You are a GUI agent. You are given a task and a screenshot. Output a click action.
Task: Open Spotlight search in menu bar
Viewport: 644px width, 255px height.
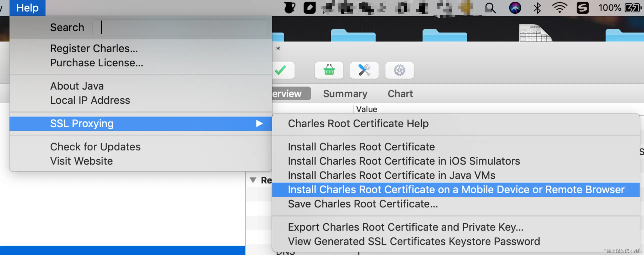tap(490, 8)
